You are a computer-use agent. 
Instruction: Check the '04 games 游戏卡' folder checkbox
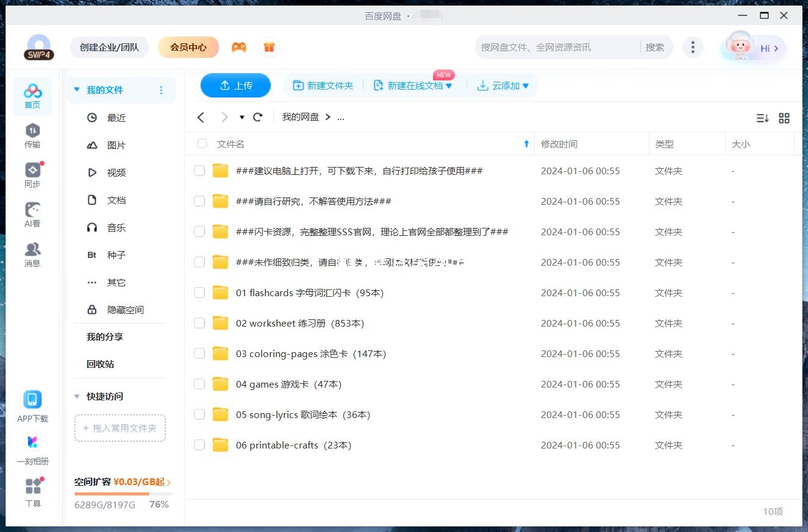pyautogui.click(x=199, y=384)
